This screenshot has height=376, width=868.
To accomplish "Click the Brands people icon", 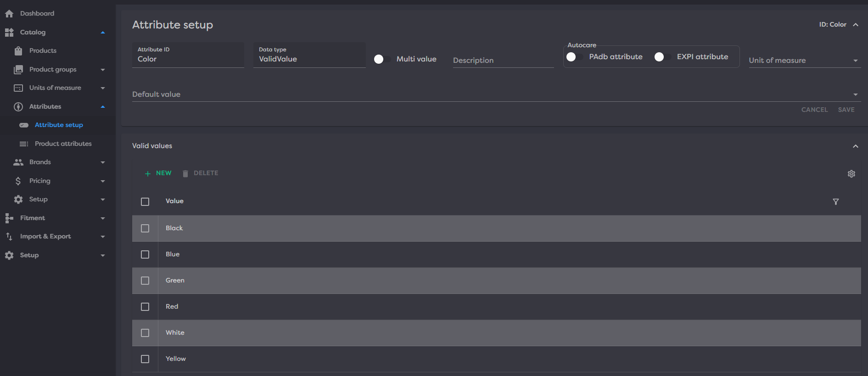I will pyautogui.click(x=18, y=162).
